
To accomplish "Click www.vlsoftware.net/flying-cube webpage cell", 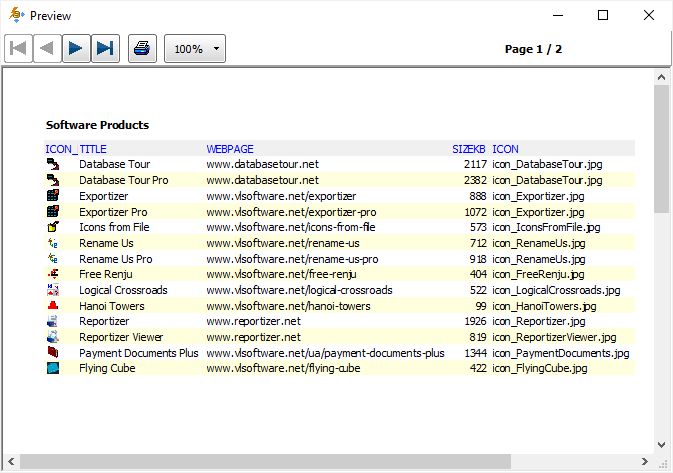I will tap(283, 368).
